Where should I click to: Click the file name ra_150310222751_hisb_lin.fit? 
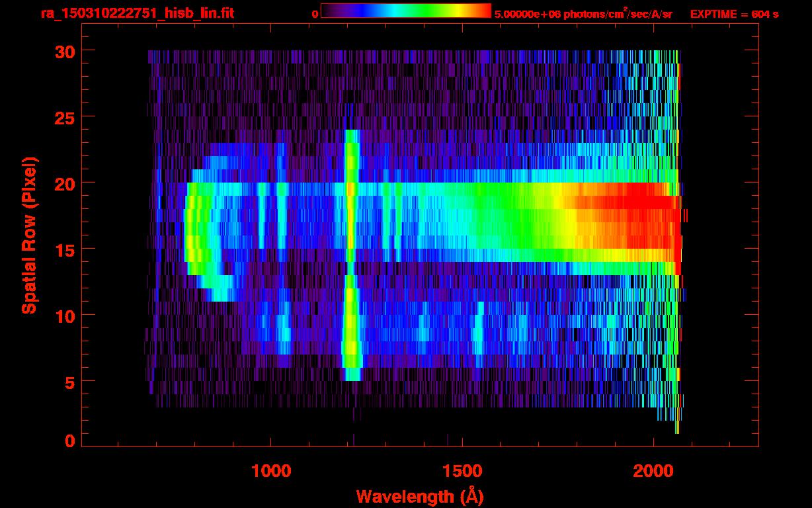coord(137,13)
